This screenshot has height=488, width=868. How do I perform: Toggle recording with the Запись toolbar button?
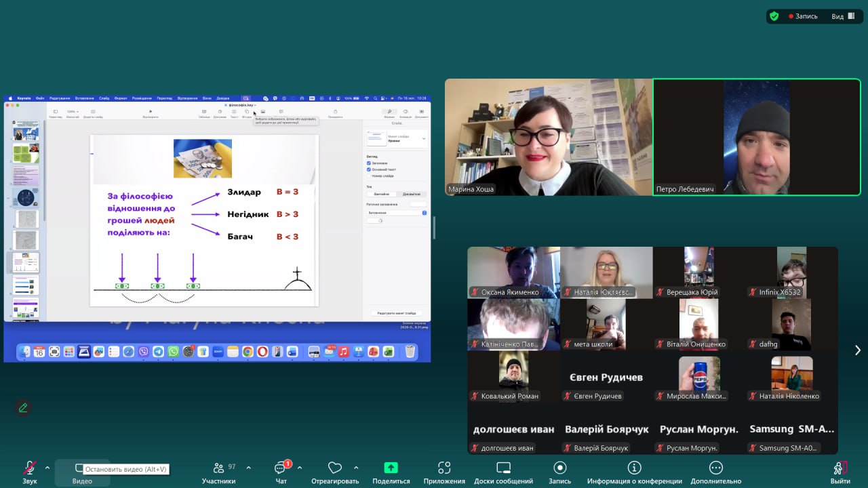coord(559,468)
